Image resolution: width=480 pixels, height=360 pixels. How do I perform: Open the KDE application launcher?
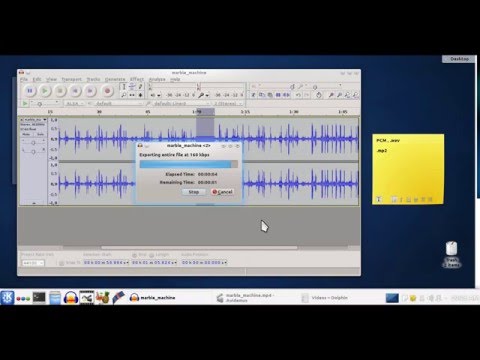[x=7, y=297]
